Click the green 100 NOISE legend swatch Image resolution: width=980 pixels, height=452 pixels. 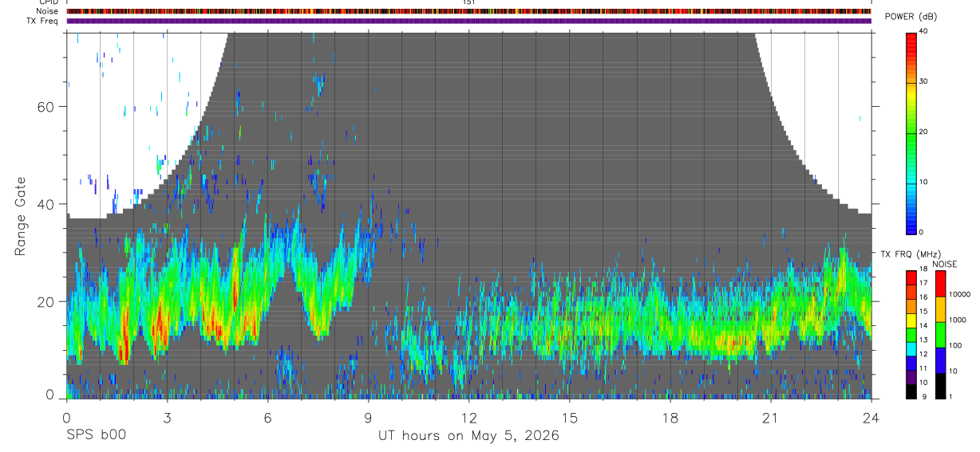tap(940, 335)
